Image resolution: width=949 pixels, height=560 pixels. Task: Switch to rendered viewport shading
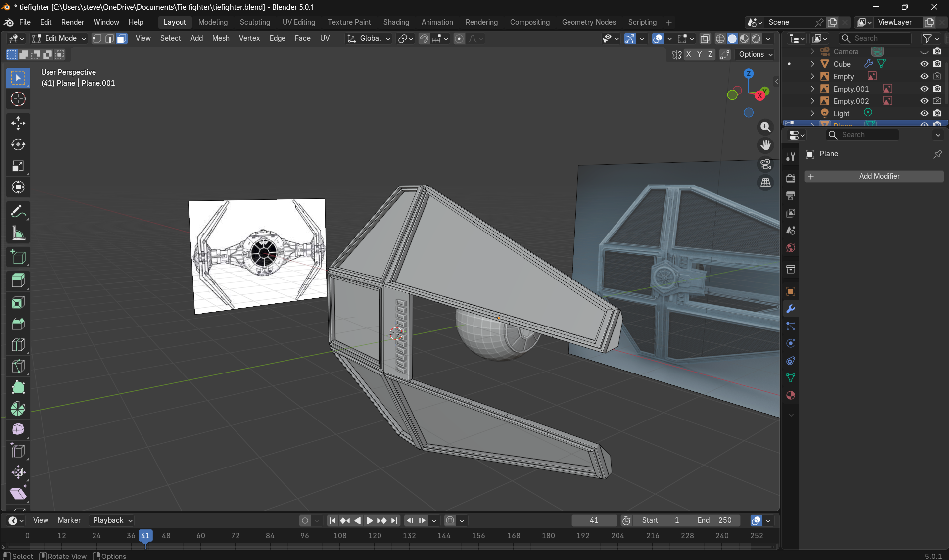(756, 39)
